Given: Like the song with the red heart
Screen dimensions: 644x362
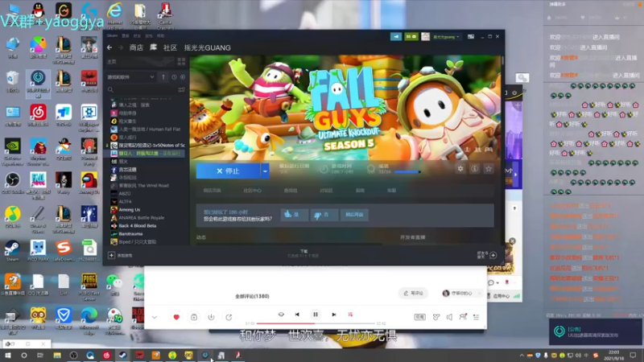Looking at the screenshot, I should 176,317.
